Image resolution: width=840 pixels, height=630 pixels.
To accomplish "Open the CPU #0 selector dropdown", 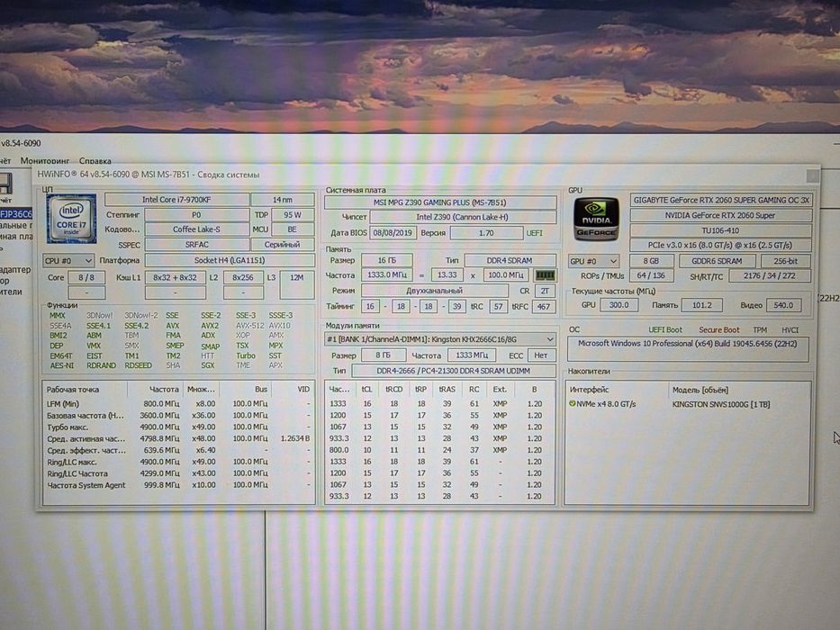I will [x=68, y=261].
